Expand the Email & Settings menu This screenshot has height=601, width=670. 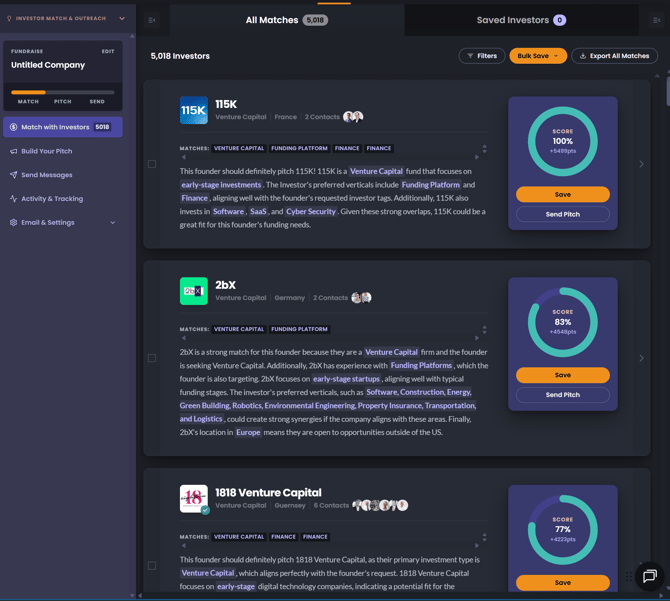pyautogui.click(x=62, y=222)
